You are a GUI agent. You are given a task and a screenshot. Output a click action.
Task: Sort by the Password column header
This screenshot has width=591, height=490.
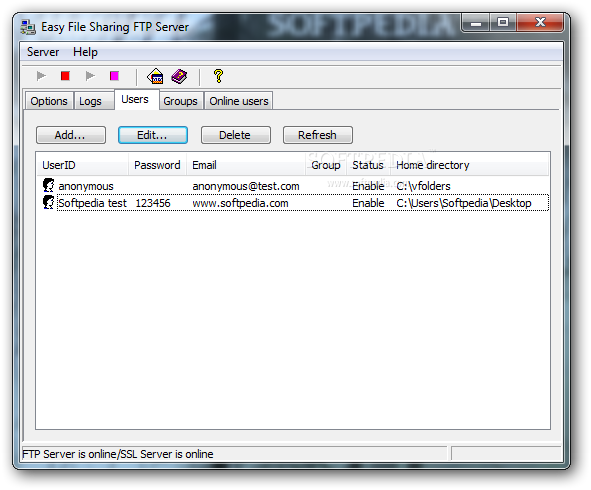tap(158, 165)
